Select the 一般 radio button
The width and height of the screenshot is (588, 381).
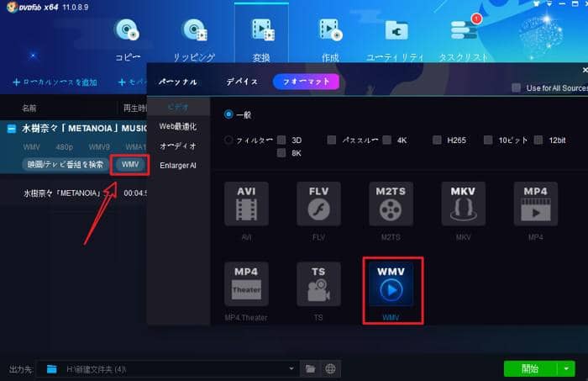point(228,114)
